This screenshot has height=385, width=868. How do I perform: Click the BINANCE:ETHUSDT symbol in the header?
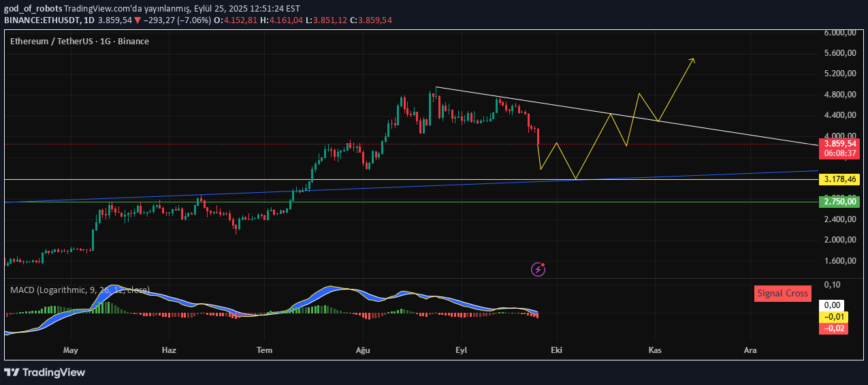42,20
